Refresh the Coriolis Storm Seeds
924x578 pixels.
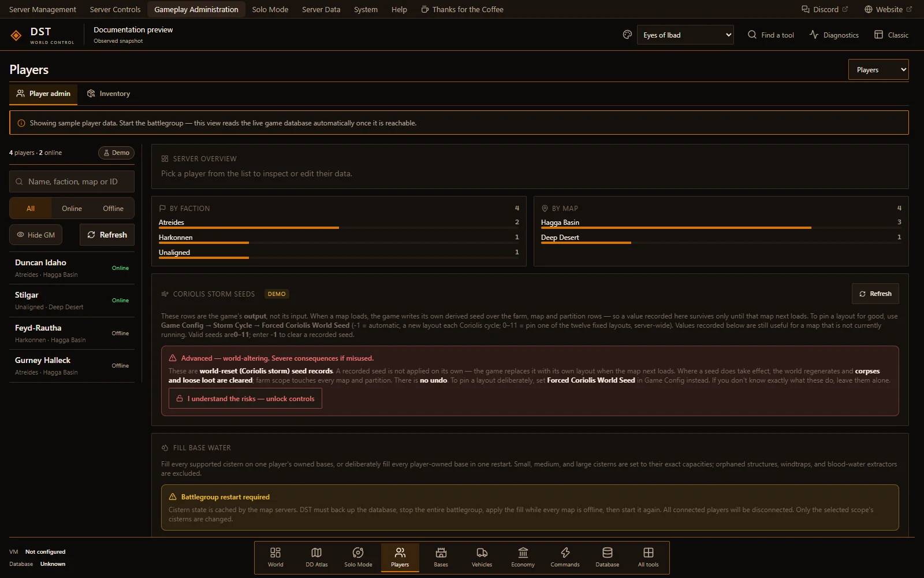click(875, 294)
